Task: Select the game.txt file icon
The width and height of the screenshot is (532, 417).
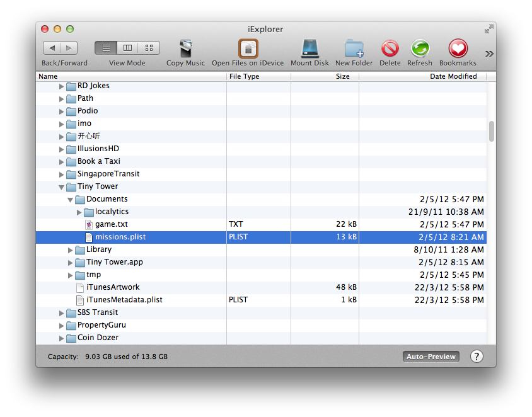Action: click(x=89, y=224)
